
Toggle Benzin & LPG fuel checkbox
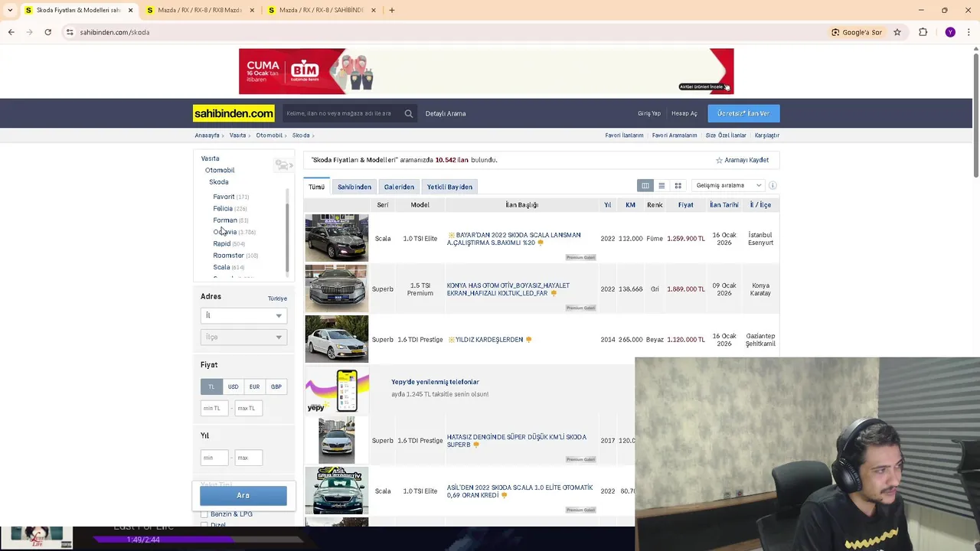[x=204, y=514]
